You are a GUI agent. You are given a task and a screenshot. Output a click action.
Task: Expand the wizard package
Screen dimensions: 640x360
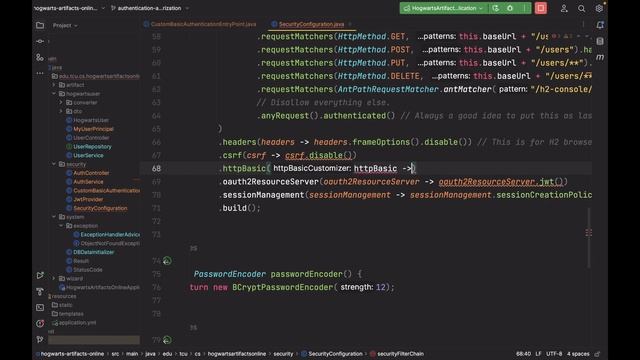[x=53, y=278]
